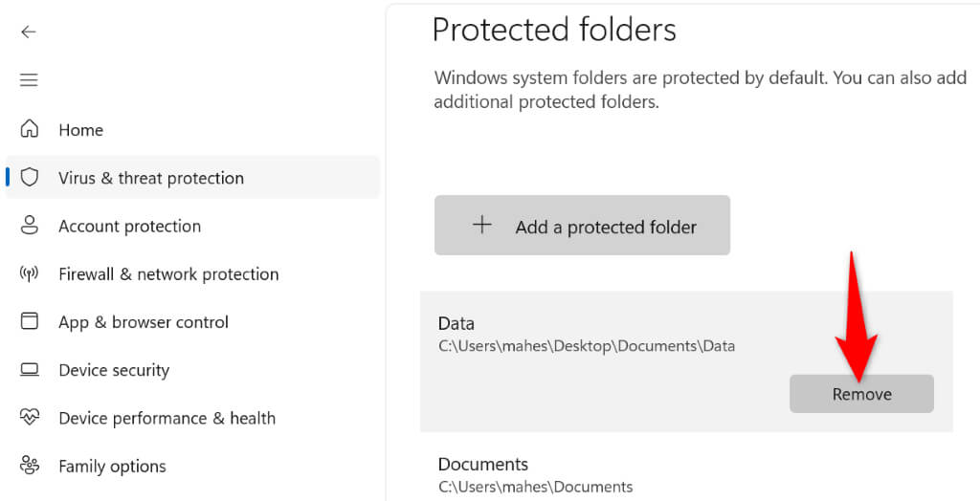The image size is (980, 501).
Task: Remove the Data protected folder
Action: point(861,394)
